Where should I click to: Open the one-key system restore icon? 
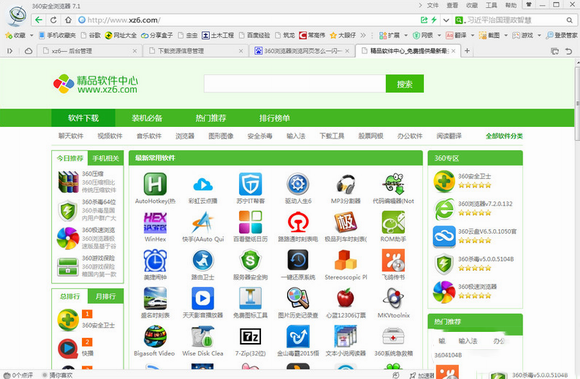[298, 260]
